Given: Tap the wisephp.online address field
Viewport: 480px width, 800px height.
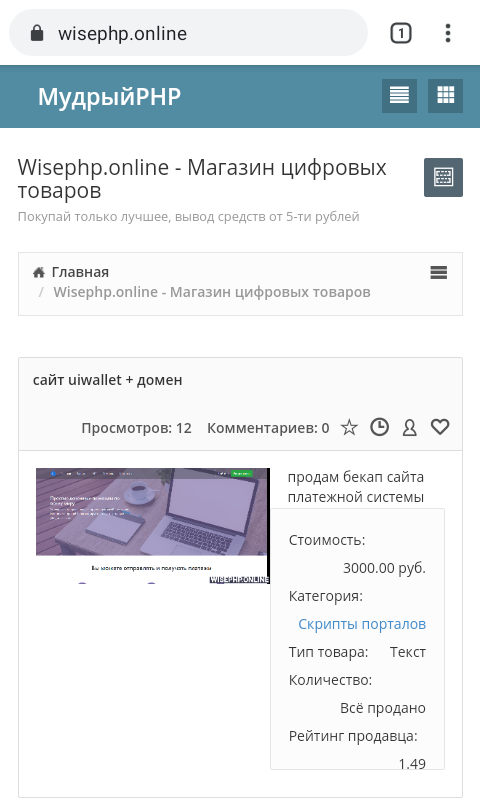Looking at the screenshot, I should pos(188,33).
